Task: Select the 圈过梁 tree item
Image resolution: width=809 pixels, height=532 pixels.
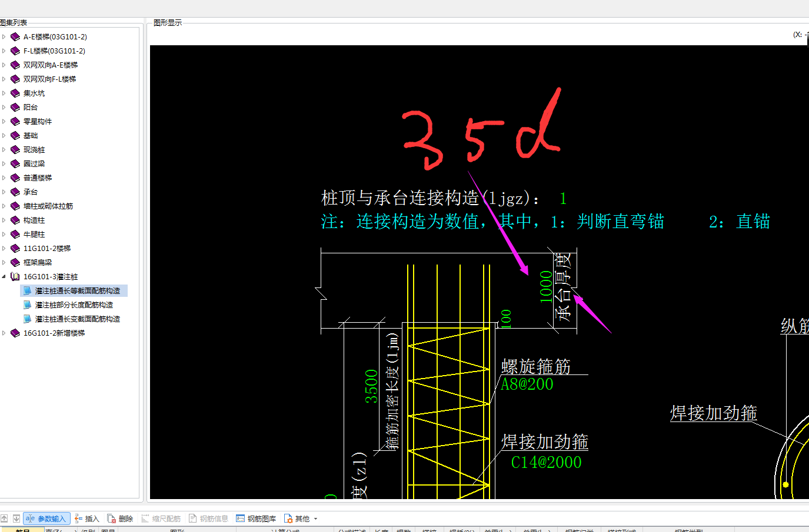Action: pyautogui.click(x=34, y=163)
